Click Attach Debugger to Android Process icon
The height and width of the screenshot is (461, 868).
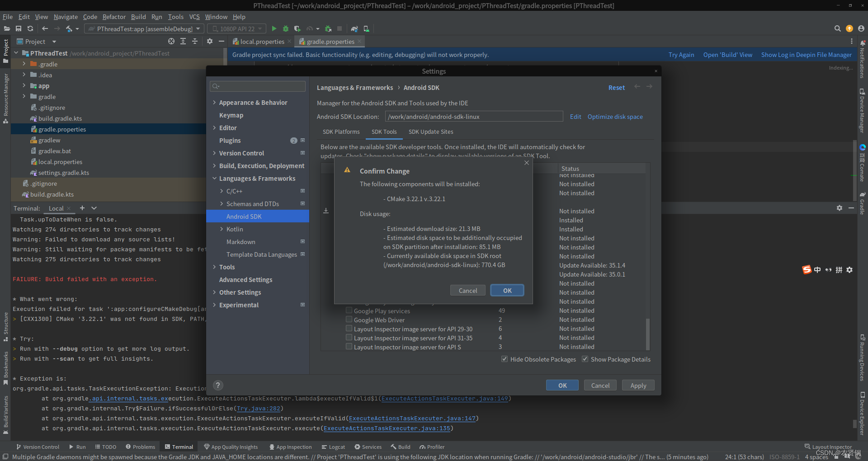click(328, 28)
